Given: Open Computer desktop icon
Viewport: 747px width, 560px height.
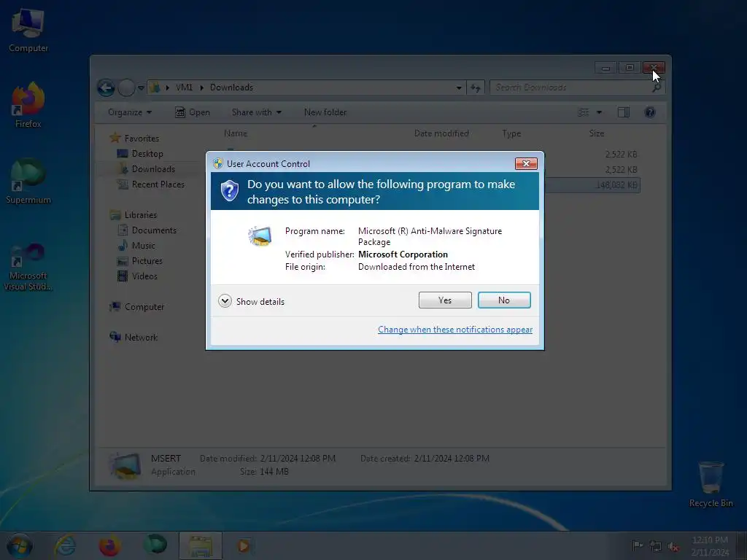Looking at the screenshot, I should pyautogui.click(x=28, y=31).
